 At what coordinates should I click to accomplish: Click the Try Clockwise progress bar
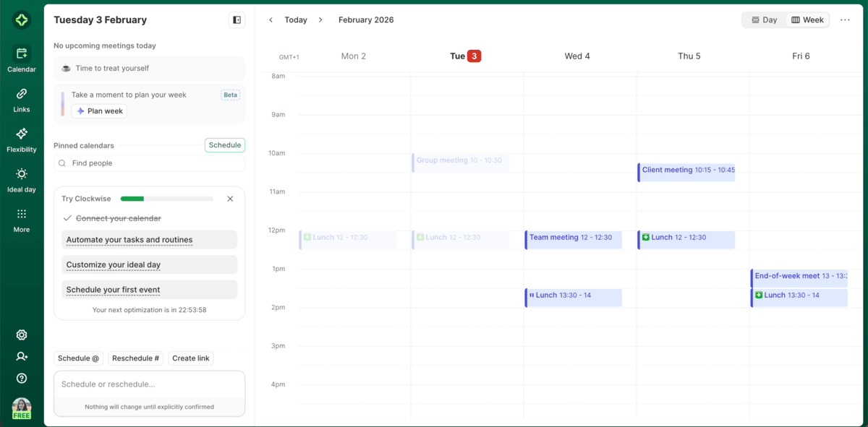[166, 198]
